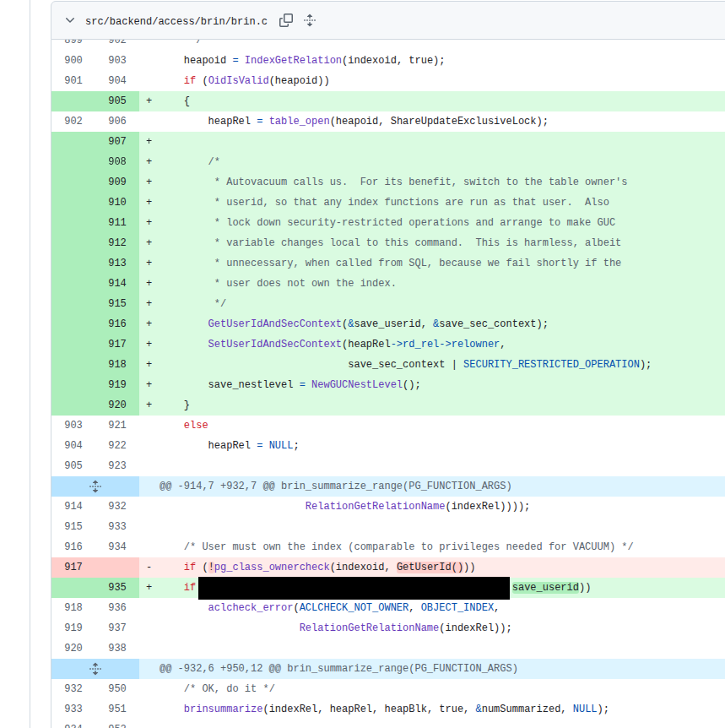725x728 pixels.
Task: Select new line number 905
Action: click(x=117, y=101)
